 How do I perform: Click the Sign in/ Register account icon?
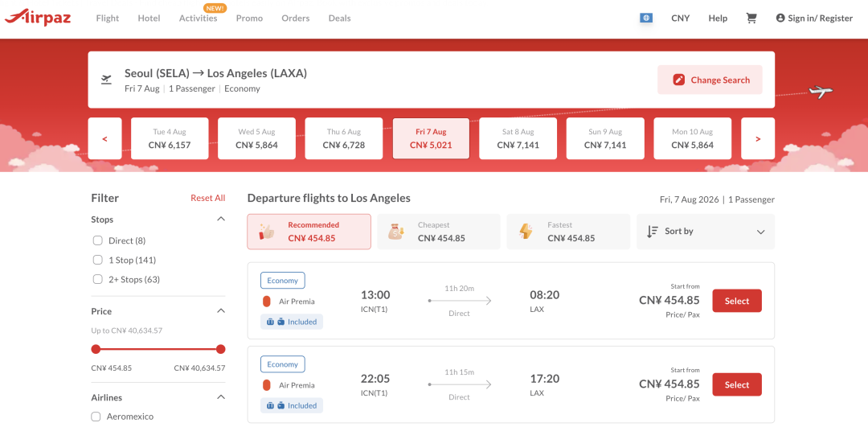780,18
